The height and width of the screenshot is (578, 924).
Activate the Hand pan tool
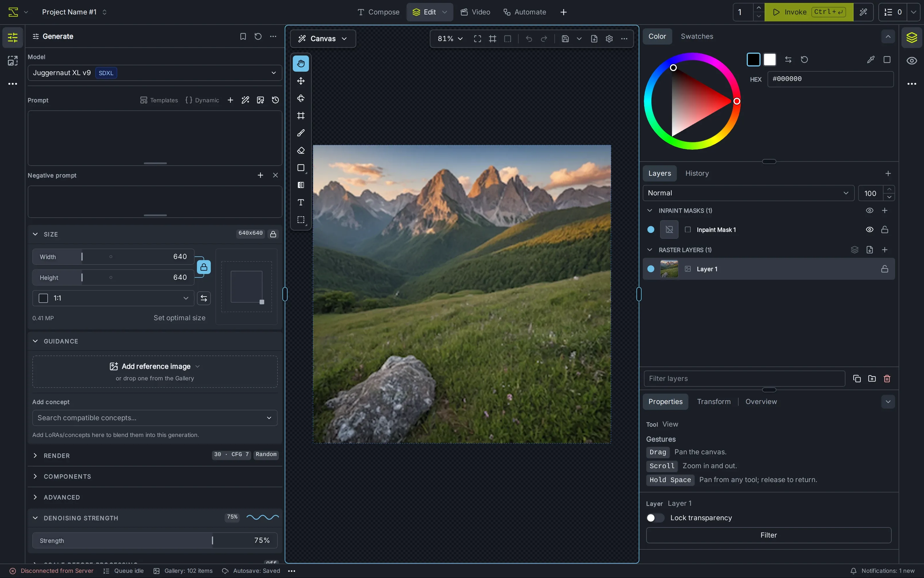(x=301, y=64)
